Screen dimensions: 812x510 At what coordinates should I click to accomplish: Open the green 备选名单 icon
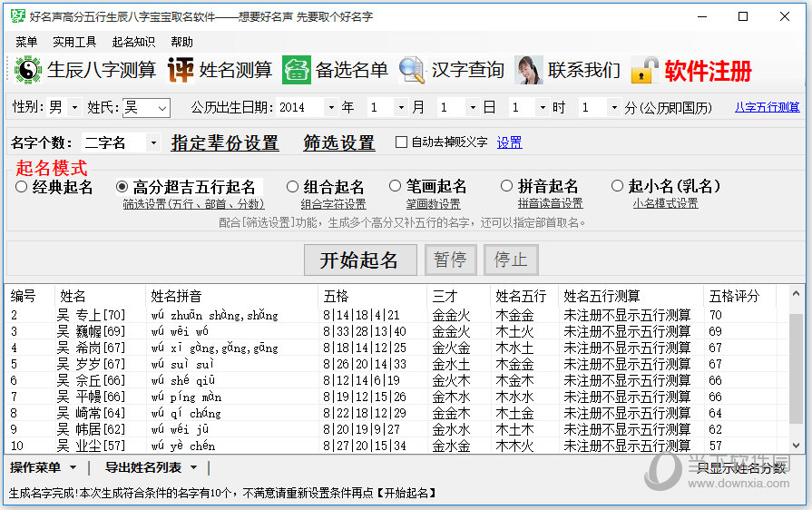[x=296, y=70]
